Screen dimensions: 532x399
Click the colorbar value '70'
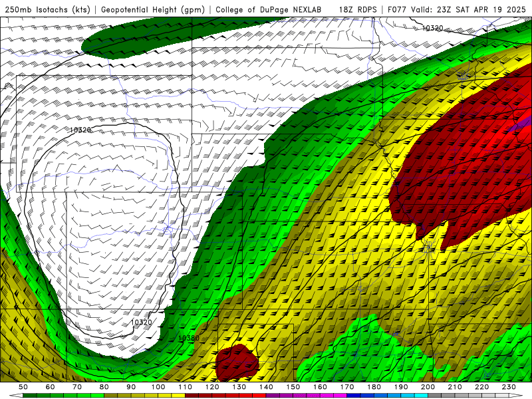[77, 387]
